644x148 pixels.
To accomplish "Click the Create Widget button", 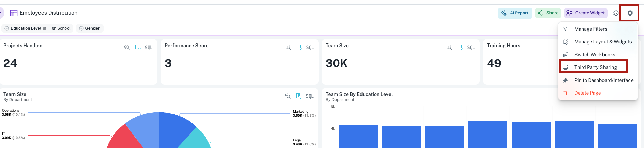I will click(586, 13).
